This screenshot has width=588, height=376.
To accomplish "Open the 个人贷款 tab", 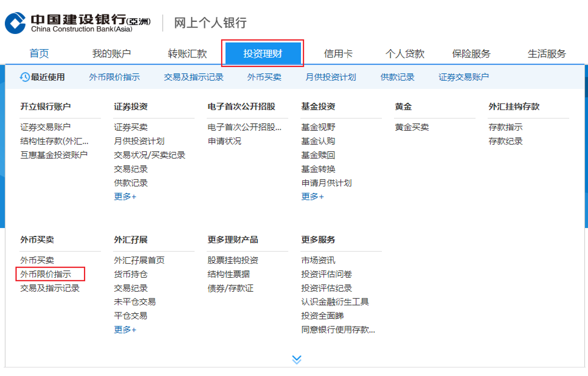I will tap(405, 54).
